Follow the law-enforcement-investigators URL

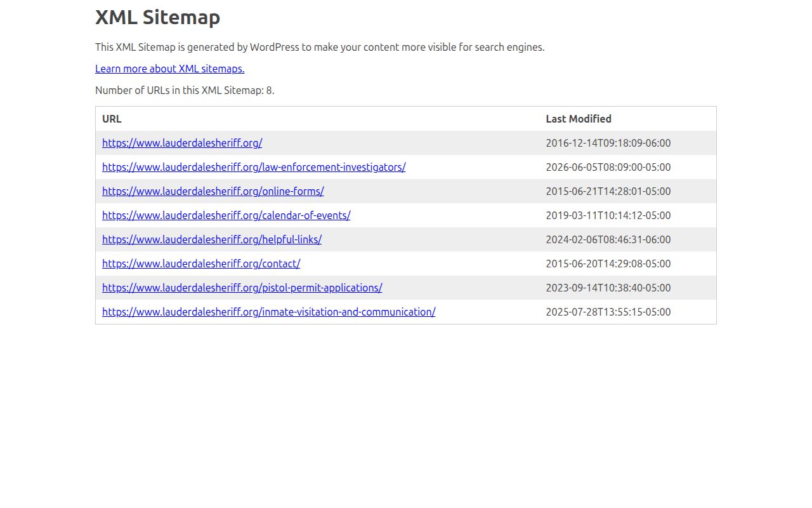coord(254,167)
